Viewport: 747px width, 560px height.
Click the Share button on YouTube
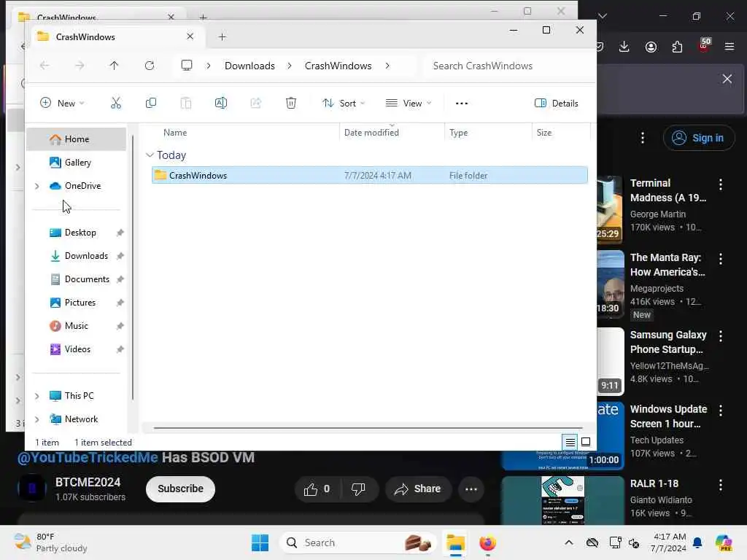click(418, 489)
